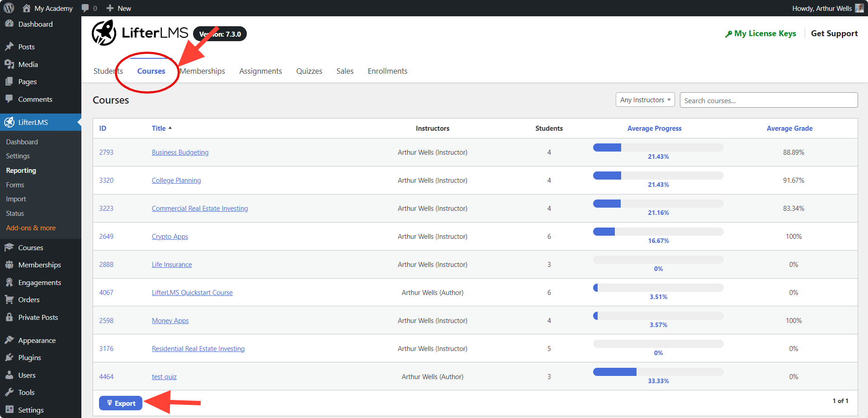This screenshot has height=418, width=868.
Task: Click the Courses graduation cap icon
Action: point(9,247)
